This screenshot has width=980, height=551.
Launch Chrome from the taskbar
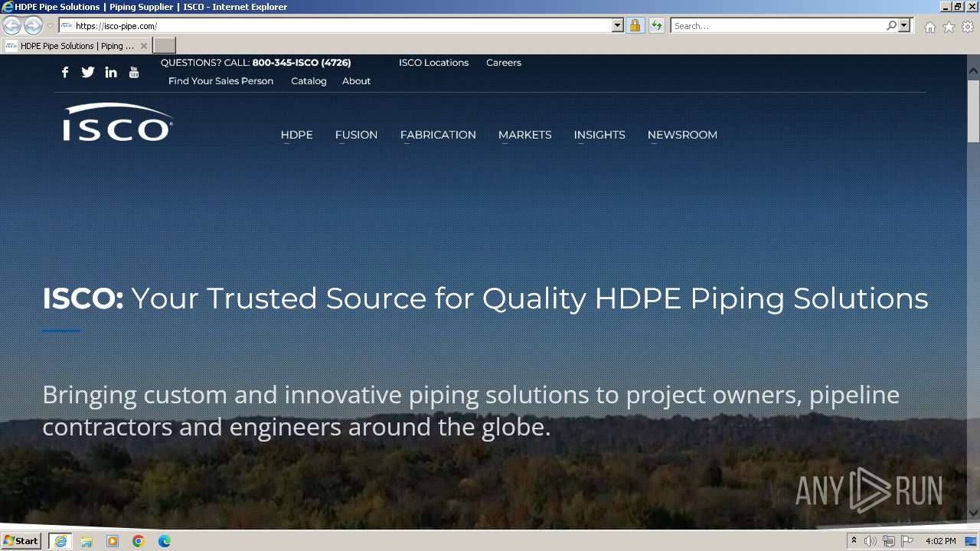(139, 541)
